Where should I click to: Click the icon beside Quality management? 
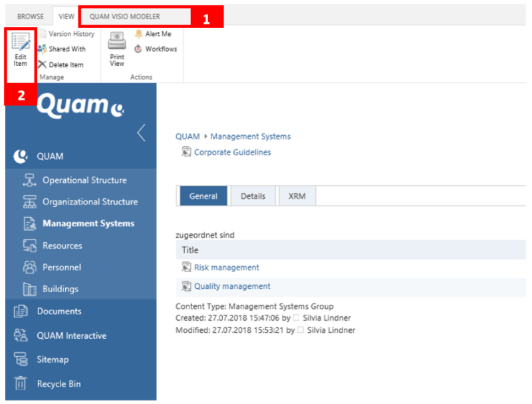(186, 286)
